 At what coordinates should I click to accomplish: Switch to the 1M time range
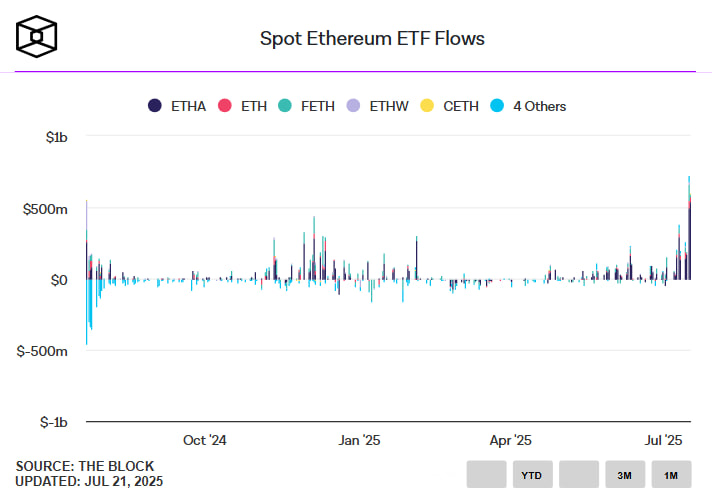670,476
